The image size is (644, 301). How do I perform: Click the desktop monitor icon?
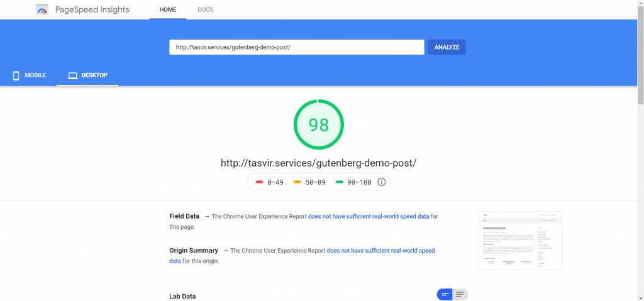[x=73, y=75]
